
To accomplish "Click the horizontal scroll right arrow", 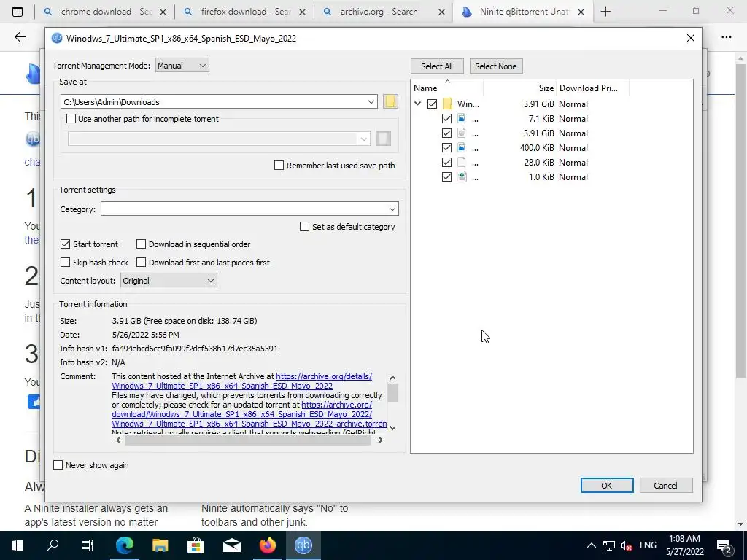I will [380, 440].
